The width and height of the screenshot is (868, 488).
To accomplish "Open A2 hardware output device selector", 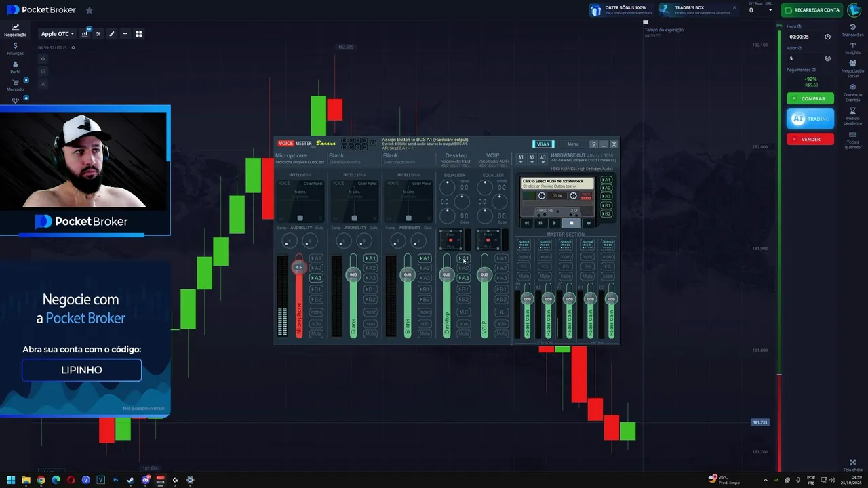I will [x=532, y=158].
